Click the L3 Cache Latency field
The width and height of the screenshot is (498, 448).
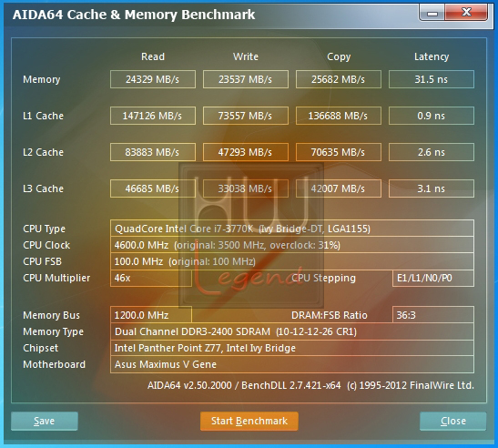[432, 188]
